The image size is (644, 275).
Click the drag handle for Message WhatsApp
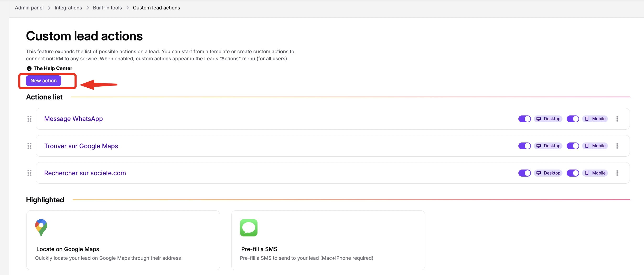29,119
